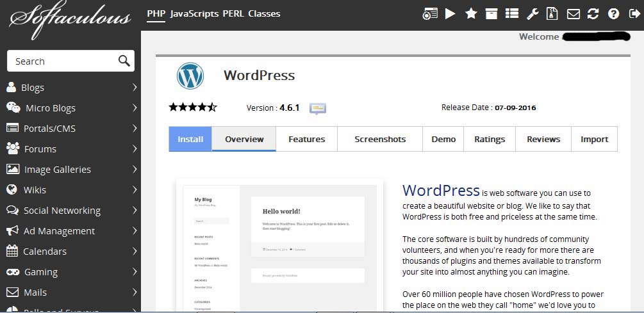Image resolution: width=644 pixels, height=313 pixels.
Task: Expand the Portals/CMS category
Action: 70,129
